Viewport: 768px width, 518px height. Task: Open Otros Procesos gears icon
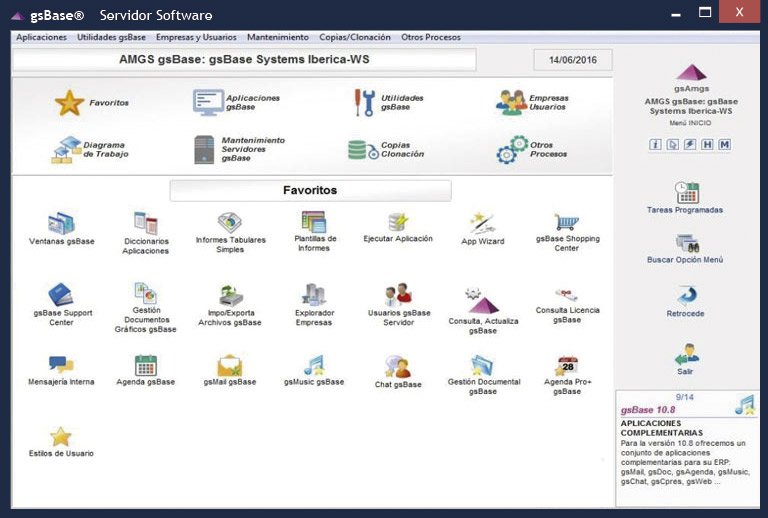(512, 149)
